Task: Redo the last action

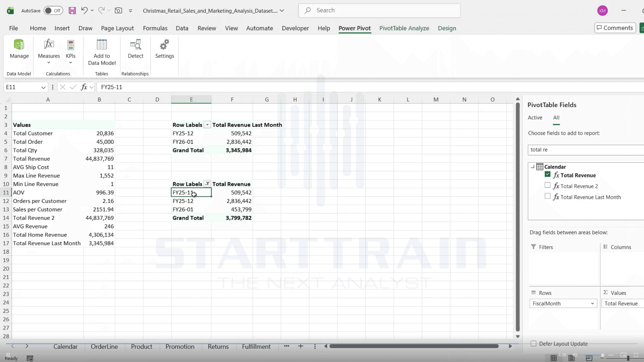Action: (101, 10)
